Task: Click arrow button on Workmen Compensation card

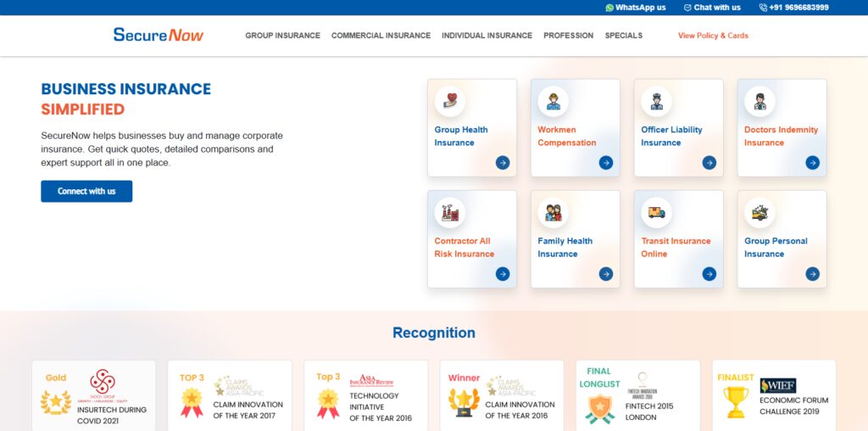Action: [x=606, y=163]
